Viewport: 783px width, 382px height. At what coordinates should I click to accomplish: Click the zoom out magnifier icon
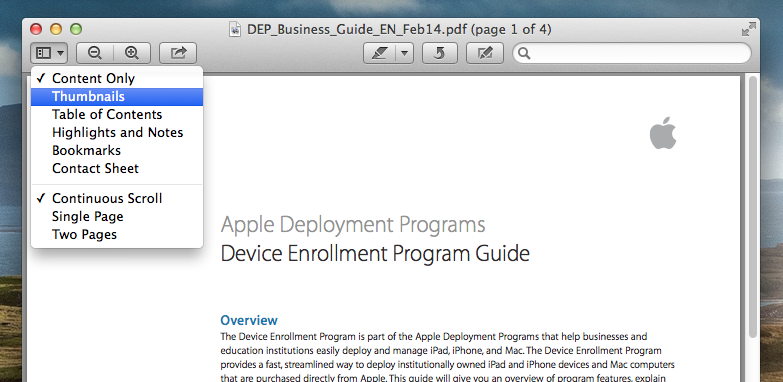95,53
